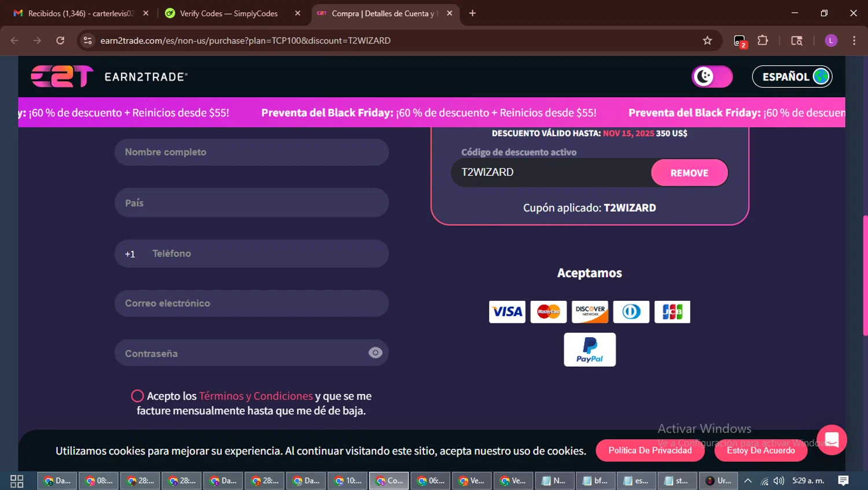The width and height of the screenshot is (868, 490).
Task: Go back in browser history
Action: (x=14, y=40)
